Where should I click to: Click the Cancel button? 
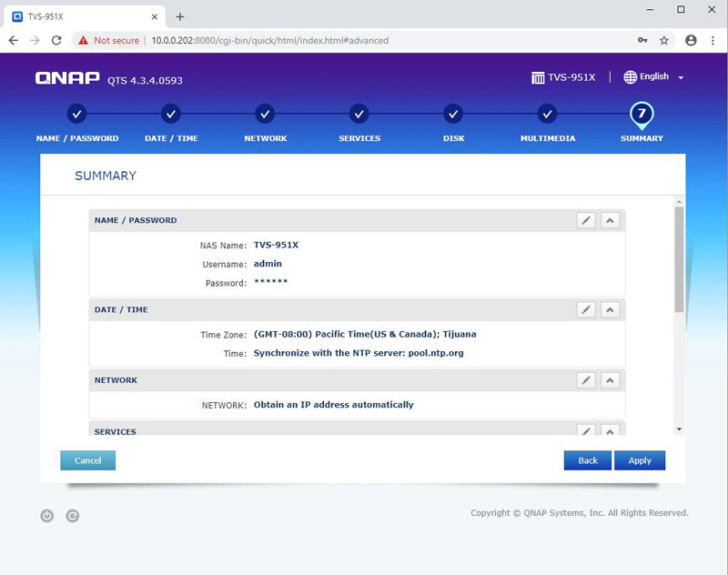[87, 460]
